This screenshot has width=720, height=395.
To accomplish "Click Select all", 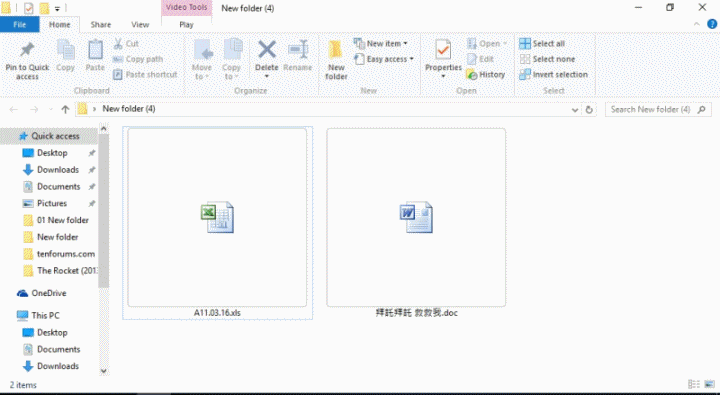I will point(542,44).
